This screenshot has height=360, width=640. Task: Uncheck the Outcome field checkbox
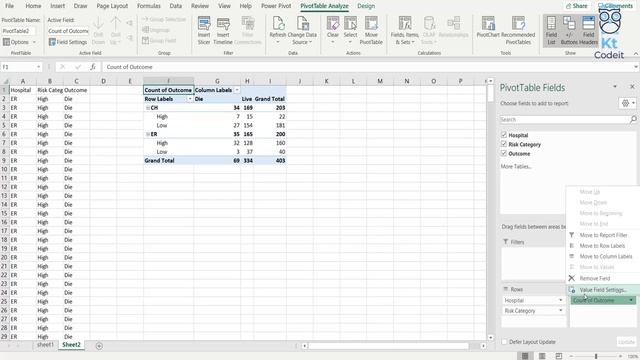tap(504, 153)
